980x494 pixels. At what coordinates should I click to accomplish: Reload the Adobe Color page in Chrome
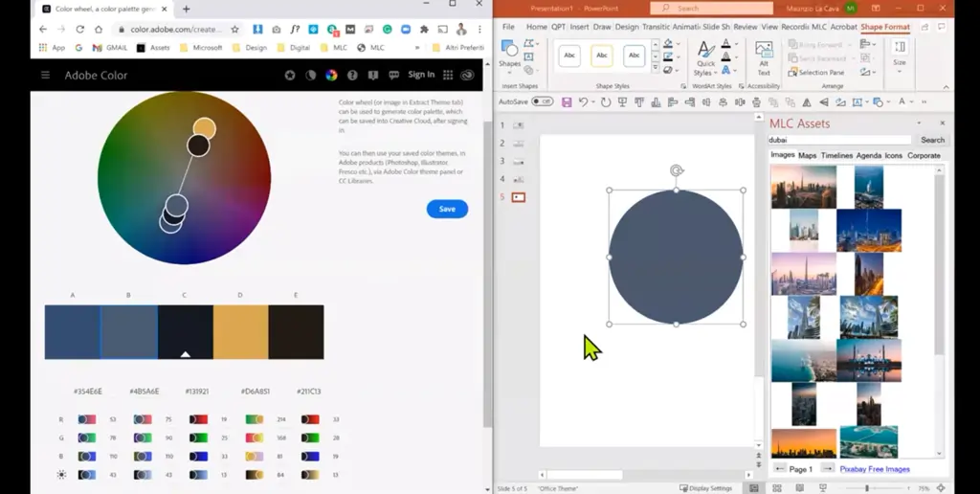(80, 30)
